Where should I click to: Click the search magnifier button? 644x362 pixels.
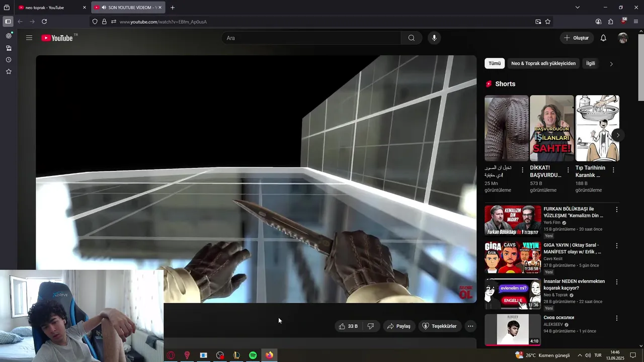[x=412, y=38]
